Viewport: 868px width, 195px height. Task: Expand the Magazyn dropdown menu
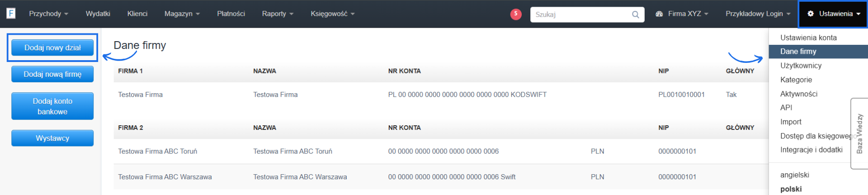(182, 14)
